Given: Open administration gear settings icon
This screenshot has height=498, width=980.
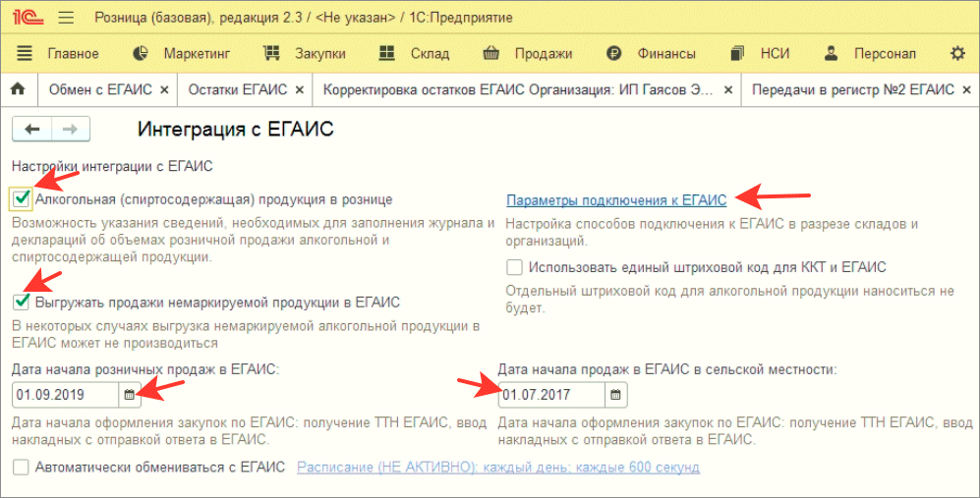Looking at the screenshot, I should pos(957,54).
